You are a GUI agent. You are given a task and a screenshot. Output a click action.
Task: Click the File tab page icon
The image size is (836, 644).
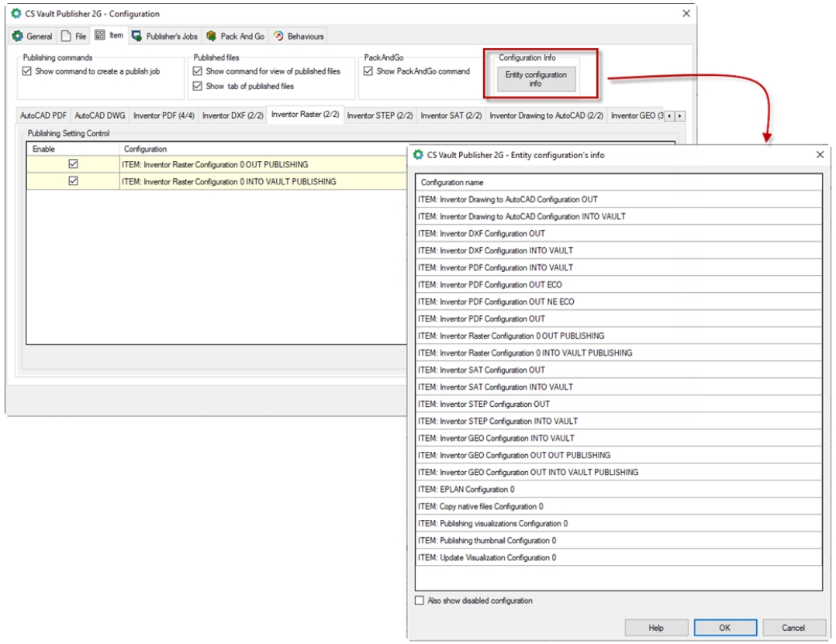click(66, 36)
